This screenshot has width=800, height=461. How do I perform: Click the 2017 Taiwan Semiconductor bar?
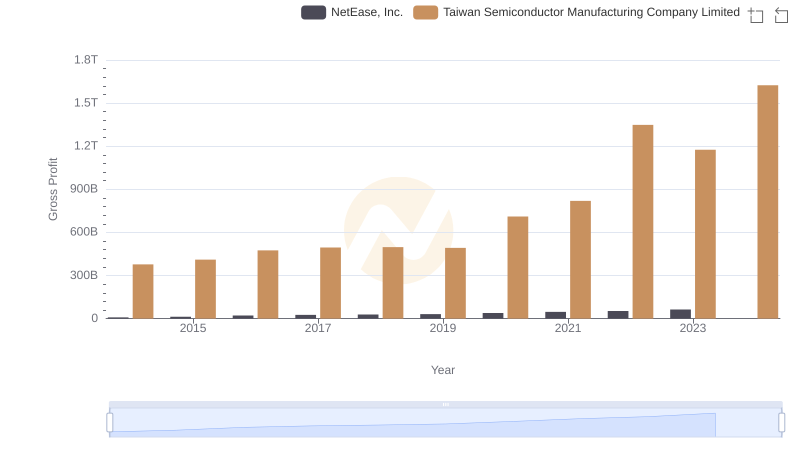pos(331,283)
